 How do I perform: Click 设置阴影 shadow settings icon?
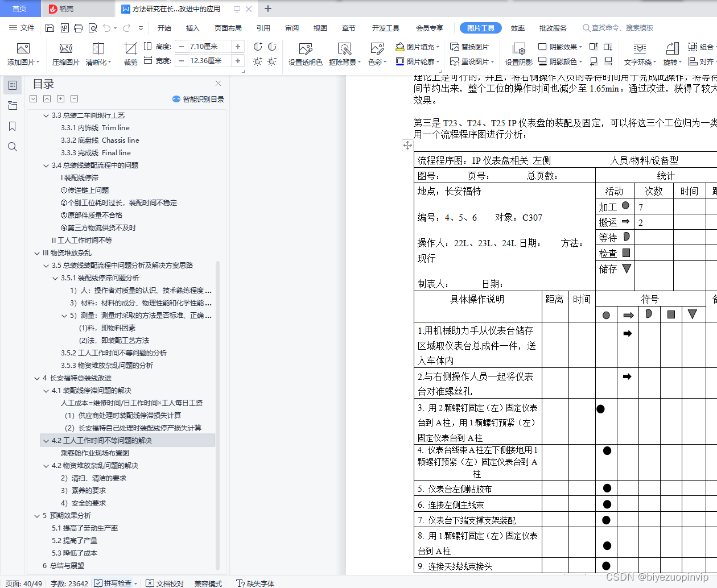tap(519, 49)
